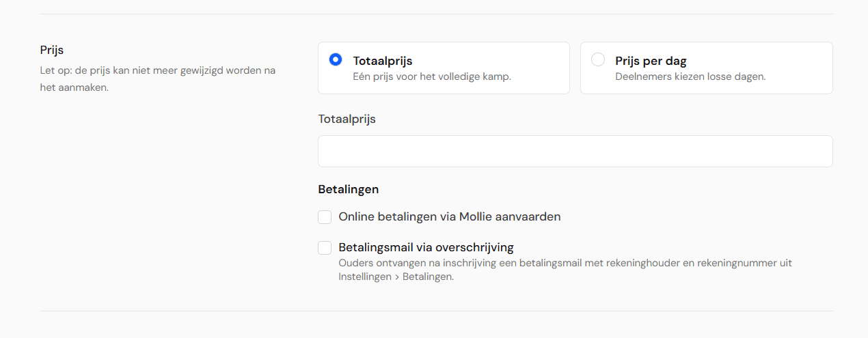Viewport: 868px width, 338px height.
Task: Click 'Deelnemers kiezen losse dagen' text
Action: [x=690, y=76]
